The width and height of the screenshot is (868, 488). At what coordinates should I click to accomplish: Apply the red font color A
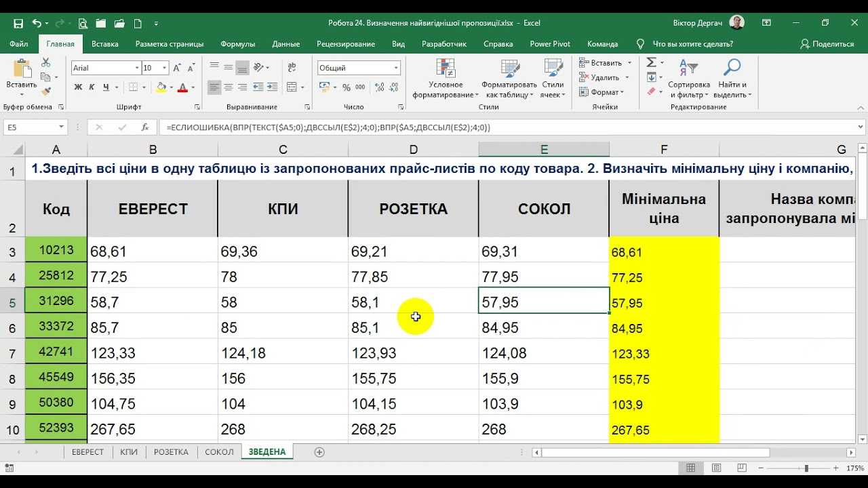(x=182, y=87)
